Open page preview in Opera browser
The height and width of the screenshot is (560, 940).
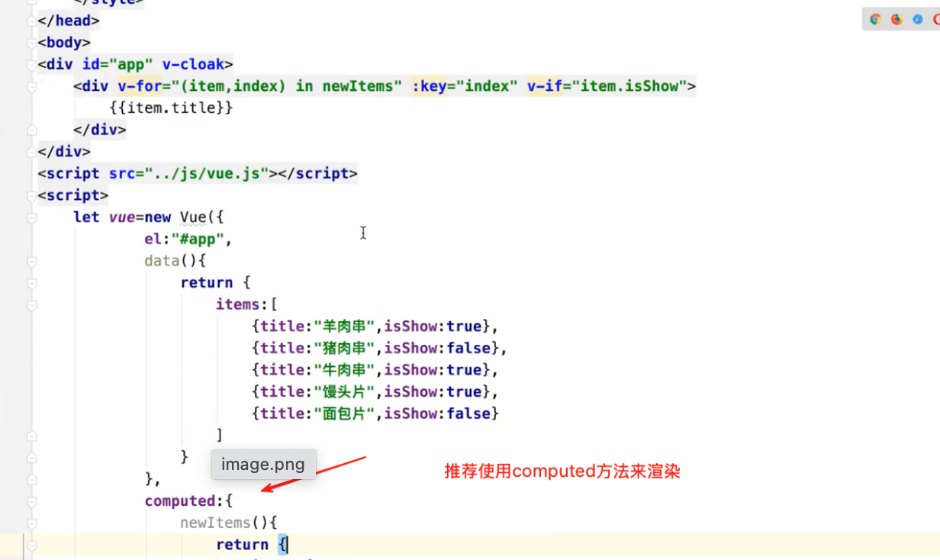(x=936, y=19)
